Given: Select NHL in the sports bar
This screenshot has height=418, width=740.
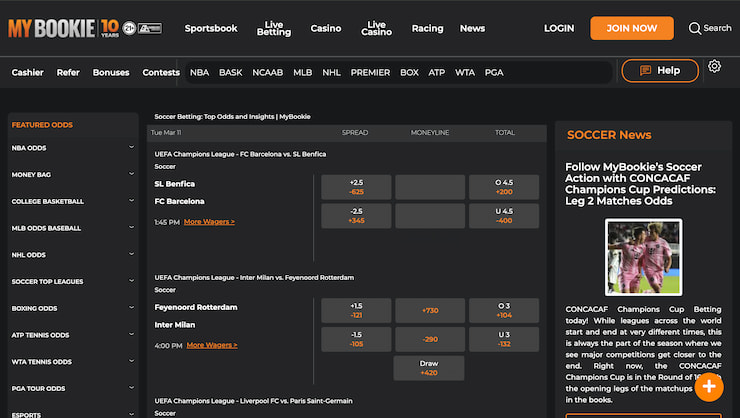Looking at the screenshot, I should click(x=331, y=73).
